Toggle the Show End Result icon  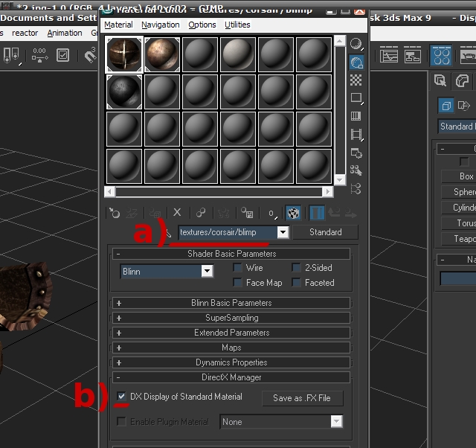click(x=317, y=213)
